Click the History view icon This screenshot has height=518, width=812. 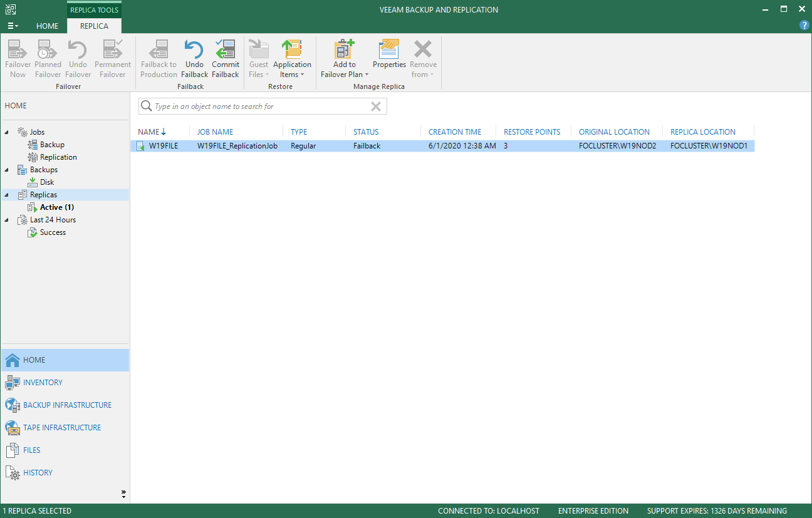13,473
